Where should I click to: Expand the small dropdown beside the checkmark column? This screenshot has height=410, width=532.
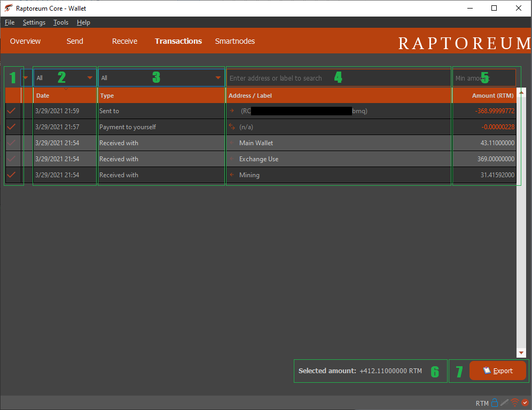coord(25,77)
